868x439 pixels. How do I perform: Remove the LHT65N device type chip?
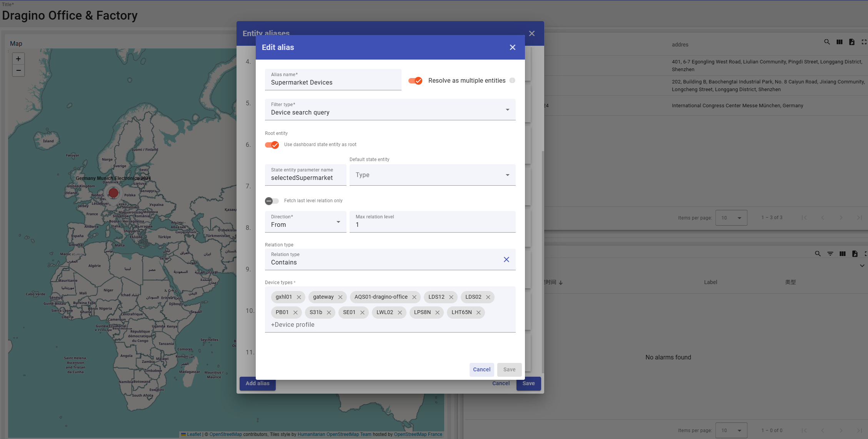tap(478, 313)
